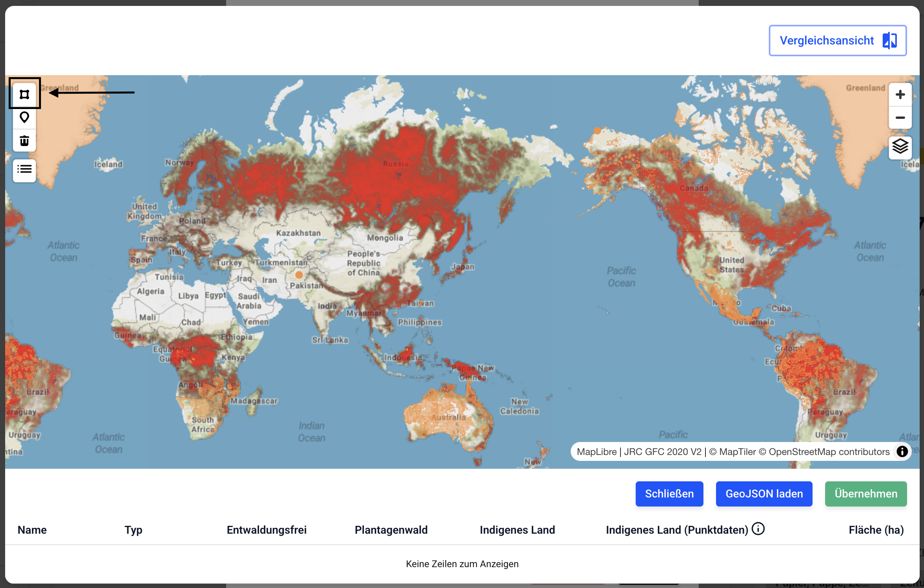Click the Schließen button
Image resolution: width=924 pixels, height=588 pixels.
point(669,494)
